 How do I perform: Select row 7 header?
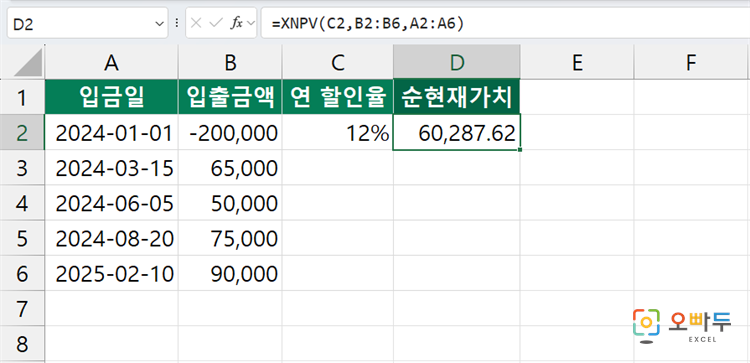[x=22, y=308]
